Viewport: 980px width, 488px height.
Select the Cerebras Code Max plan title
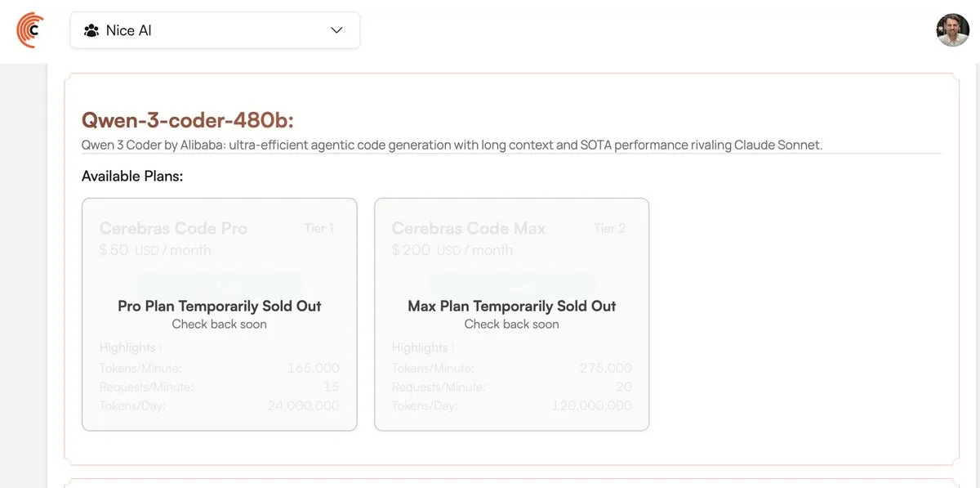468,228
